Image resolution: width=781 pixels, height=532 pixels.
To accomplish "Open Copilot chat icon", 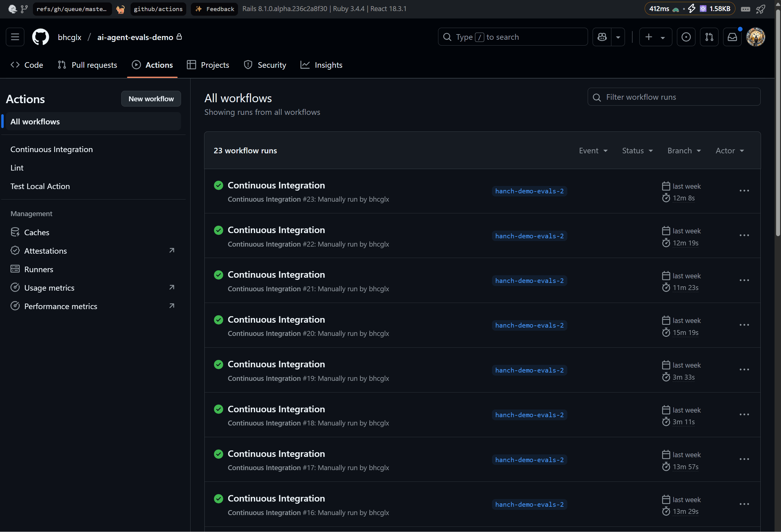I will point(602,37).
